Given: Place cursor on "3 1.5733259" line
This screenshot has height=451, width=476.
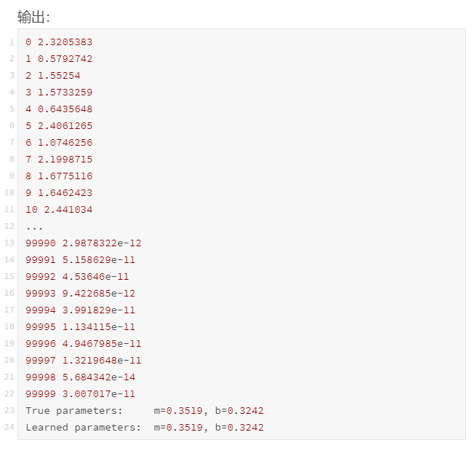Looking at the screenshot, I should tap(59, 93).
